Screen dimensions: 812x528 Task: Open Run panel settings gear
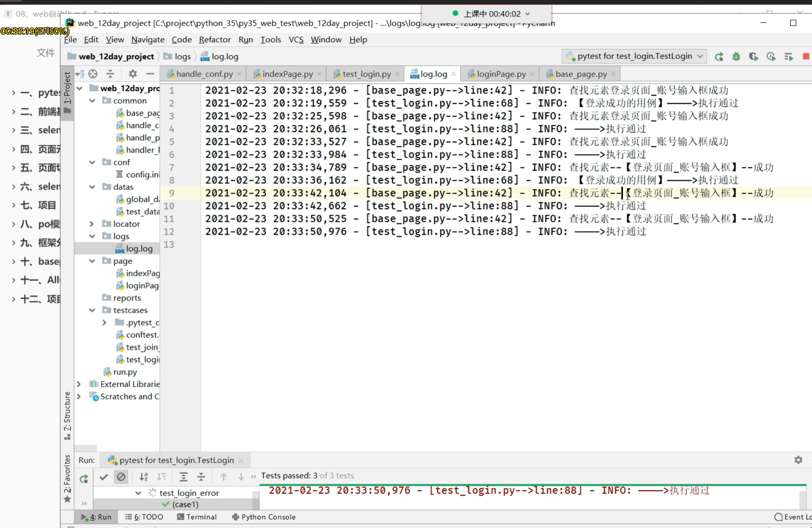(798, 460)
